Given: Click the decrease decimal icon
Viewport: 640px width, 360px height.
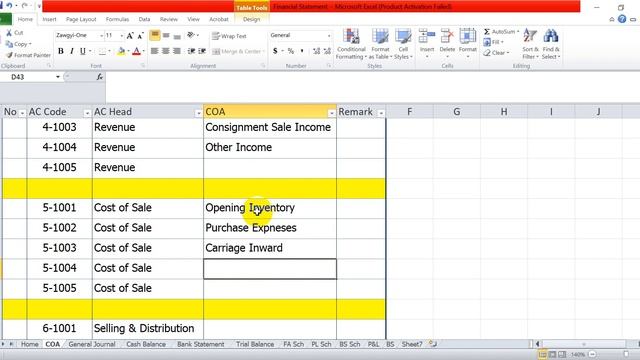Looking at the screenshot, I should [x=327, y=51].
